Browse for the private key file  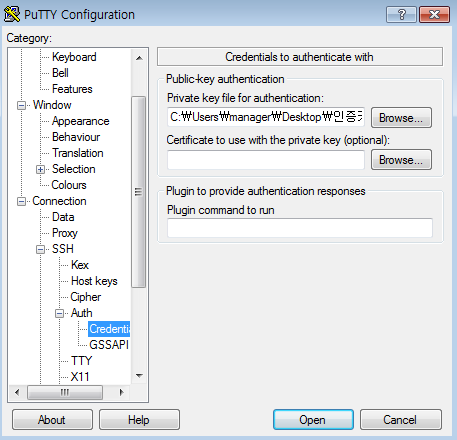[401, 118]
